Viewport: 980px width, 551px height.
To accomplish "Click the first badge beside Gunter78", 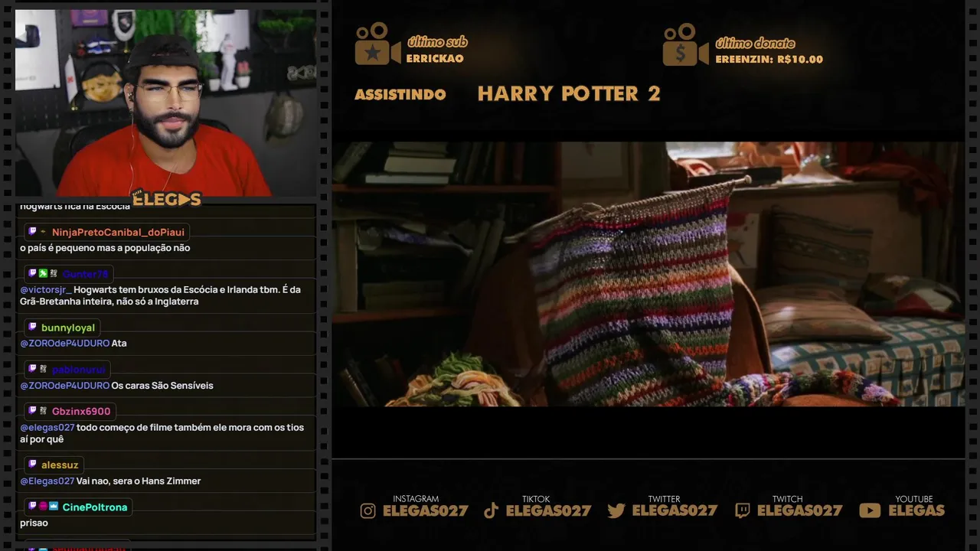I will pos(32,273).
